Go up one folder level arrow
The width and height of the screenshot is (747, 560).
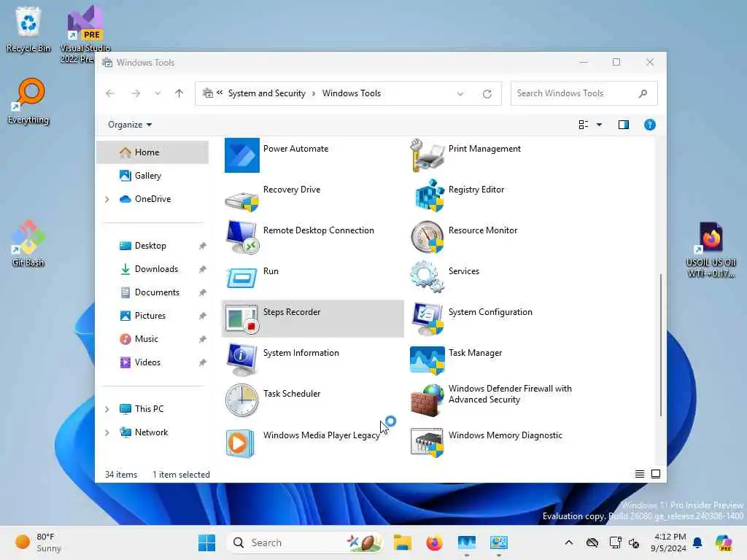tap(179, 93)
